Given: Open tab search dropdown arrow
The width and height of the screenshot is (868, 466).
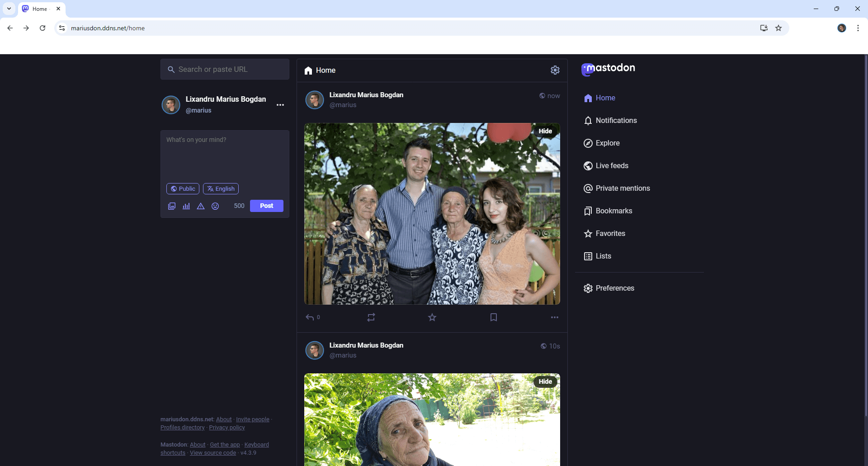Looking at the screenshot, I should 9,9.
